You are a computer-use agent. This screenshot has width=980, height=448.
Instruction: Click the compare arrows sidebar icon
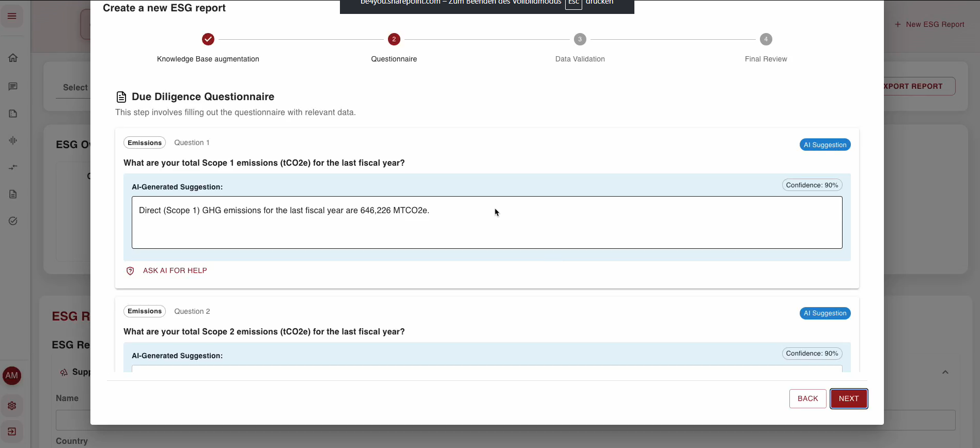point(13,167)
